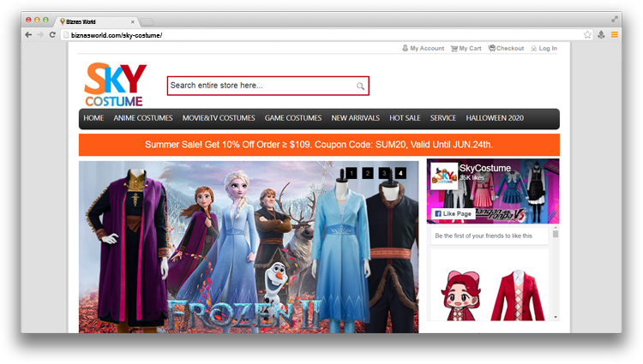The width and height of the screenshot is (643, 364).
Task: Open the browser hamburger menu
Action: 614,35
